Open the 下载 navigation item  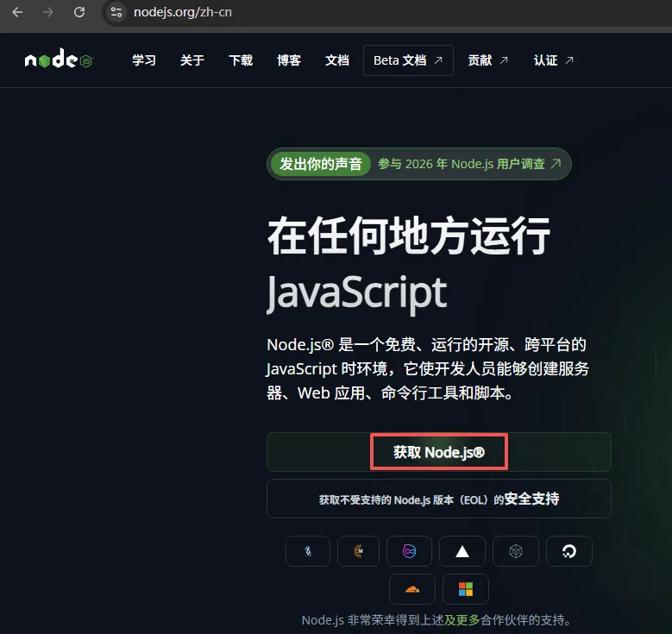point(241,60)
